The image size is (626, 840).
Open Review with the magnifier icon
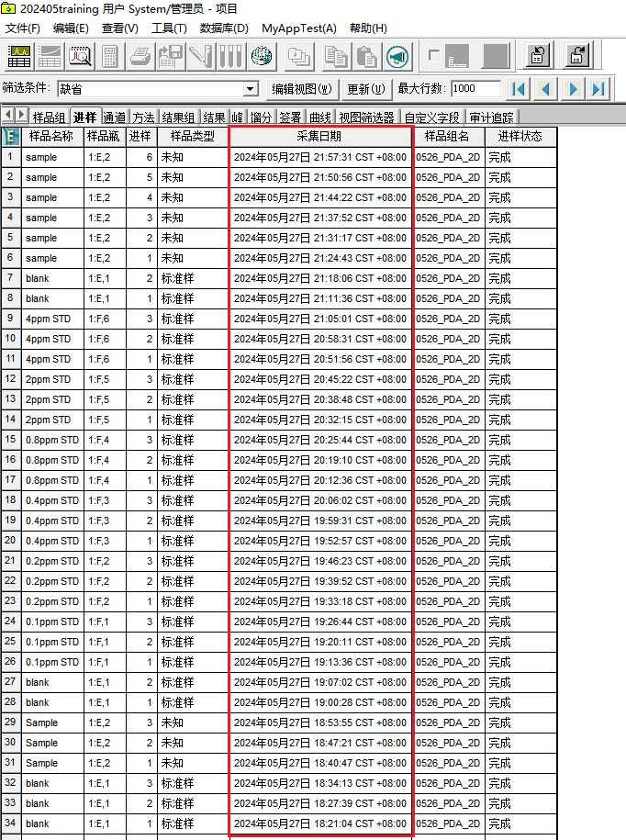(81, 56)
